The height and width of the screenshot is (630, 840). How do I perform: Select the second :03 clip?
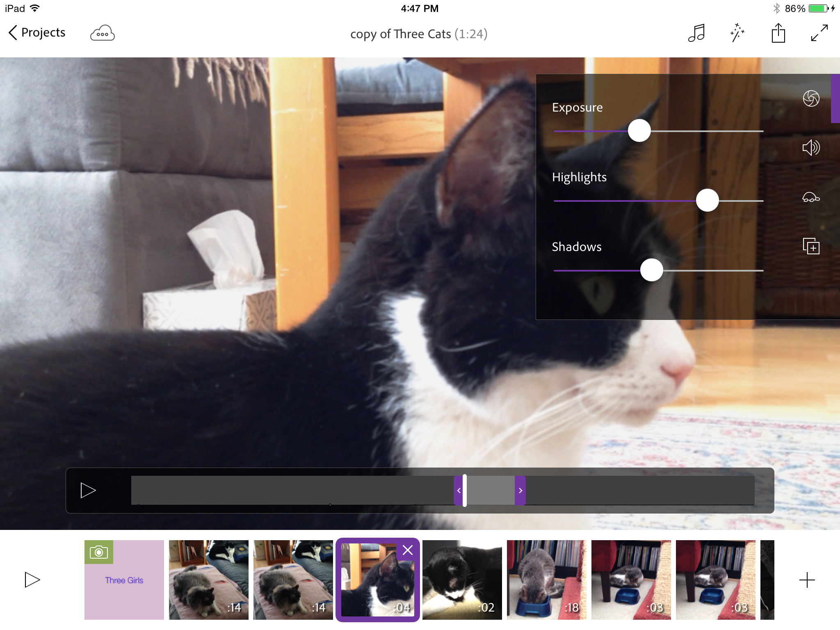(x=716, y=580)
